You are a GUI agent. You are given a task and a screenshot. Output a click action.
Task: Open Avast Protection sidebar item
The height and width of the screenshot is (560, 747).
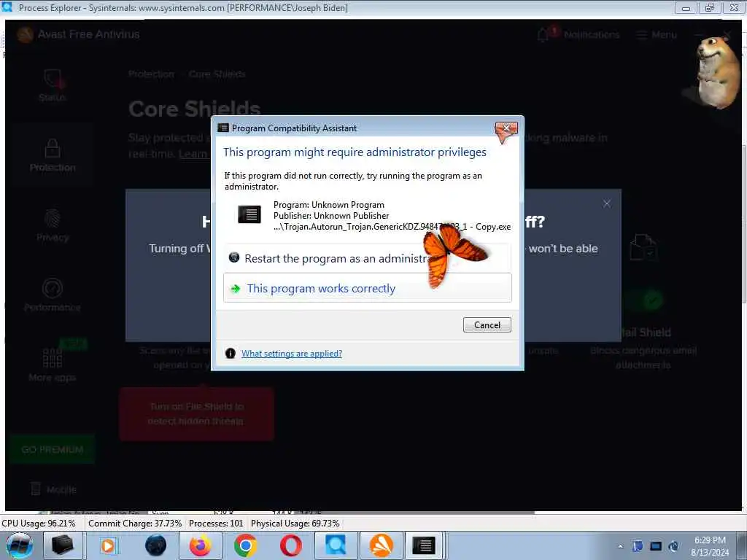(53, 156)
